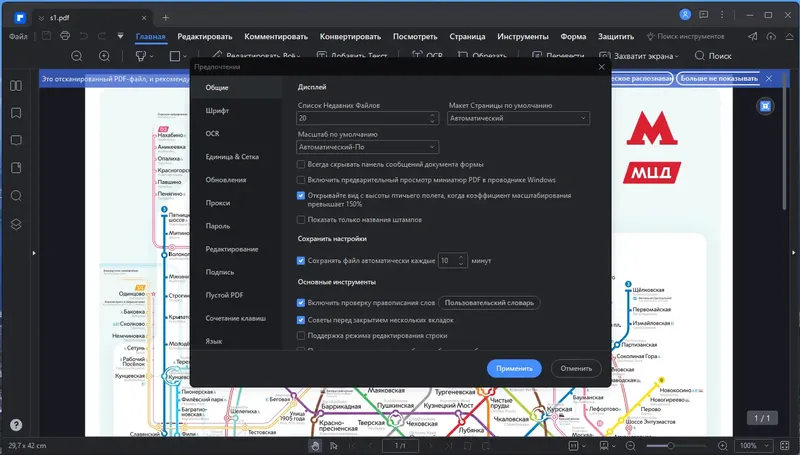Enable line editing mode support checkbox
This screenshot has width=800, height=455.
pos(301,336)
